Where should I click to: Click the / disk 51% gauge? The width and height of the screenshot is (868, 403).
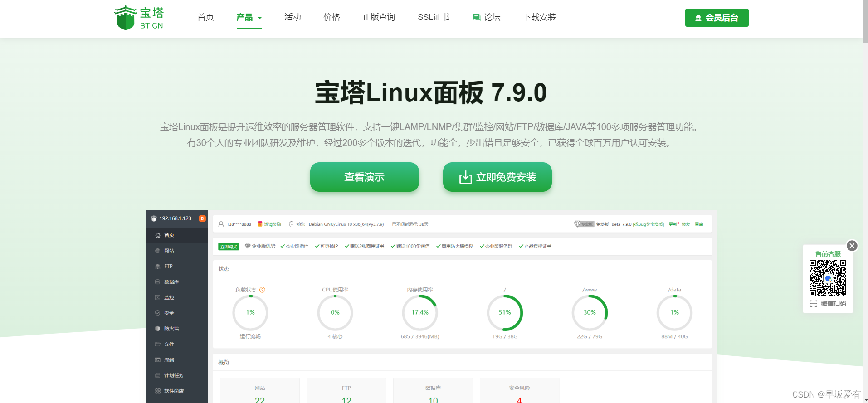(x=505, y=313)
